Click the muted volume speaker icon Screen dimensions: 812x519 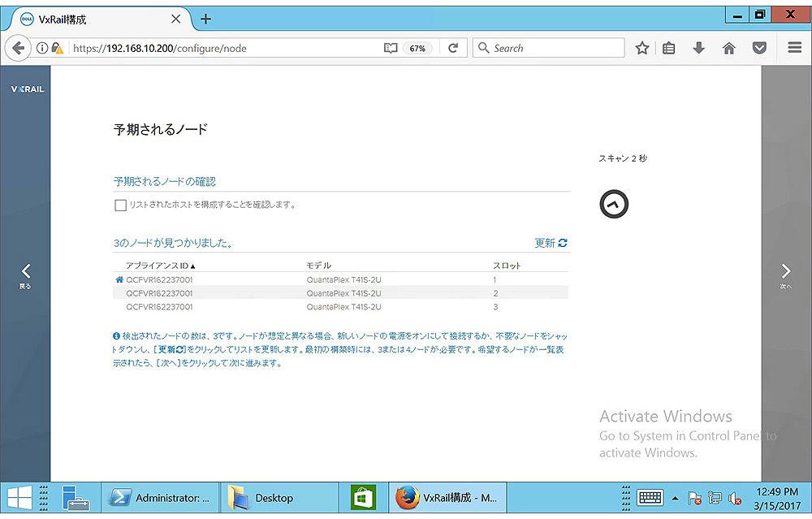pyautogui.click(x=734, y=498)
